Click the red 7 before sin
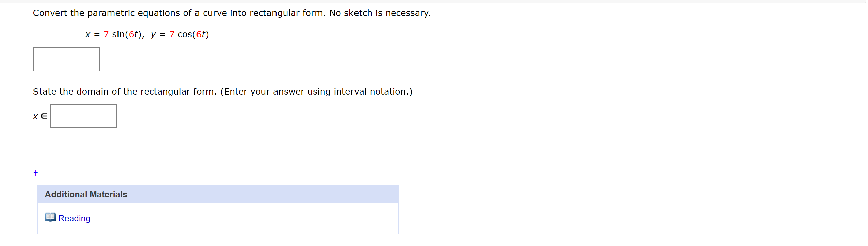This screenshot has height=246, width=868. pos(106,34)
